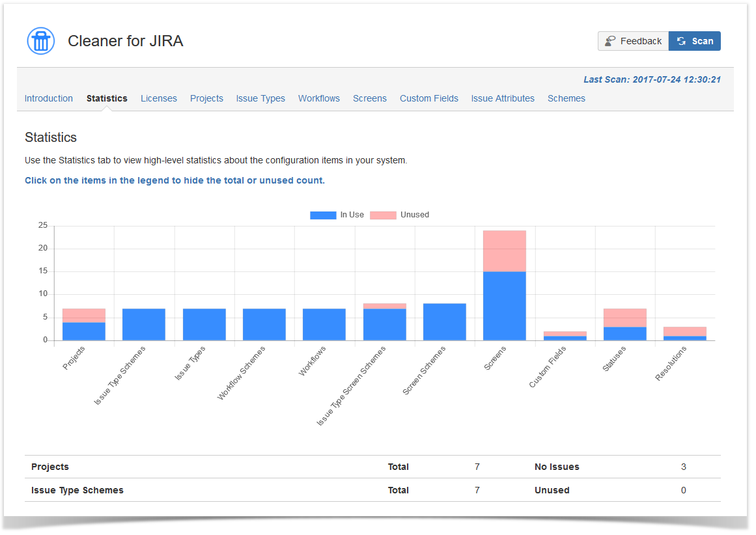Image resolution: width=756 pixels, height=535 pixels.
Task: Click the Issue Type Screen Schemes bar
Action: coord(385,322)
